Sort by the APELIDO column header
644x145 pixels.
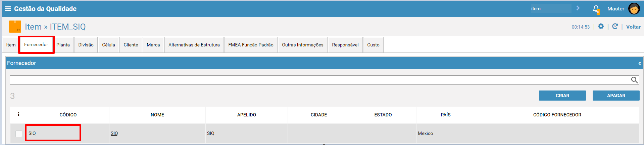[x=247, y=115]
